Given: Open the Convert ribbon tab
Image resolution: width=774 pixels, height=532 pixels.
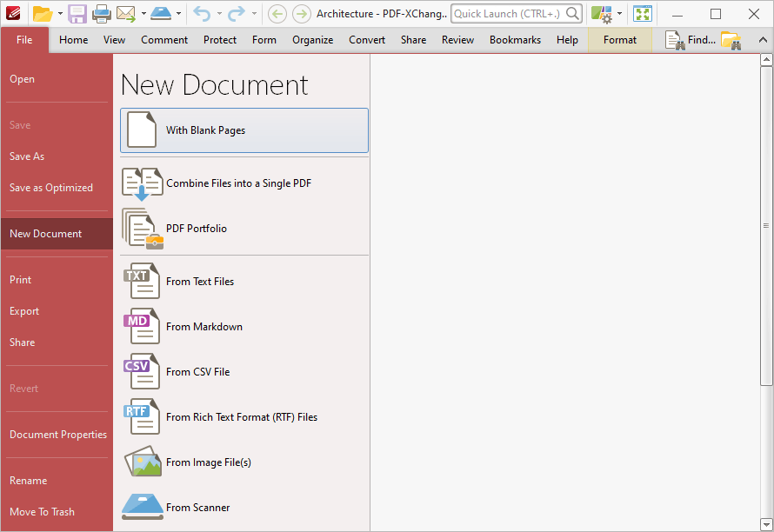Looking at the screenshot, I should [x=367, y=40].
